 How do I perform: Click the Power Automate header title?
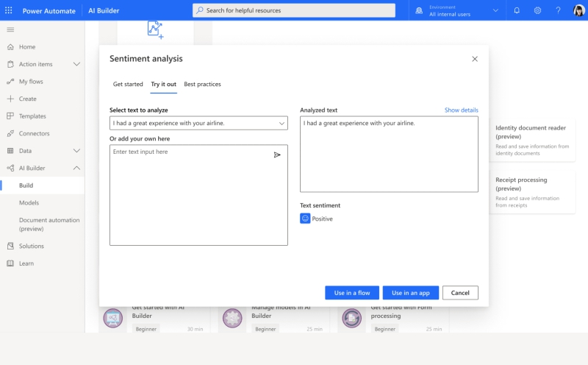point(49,11)
